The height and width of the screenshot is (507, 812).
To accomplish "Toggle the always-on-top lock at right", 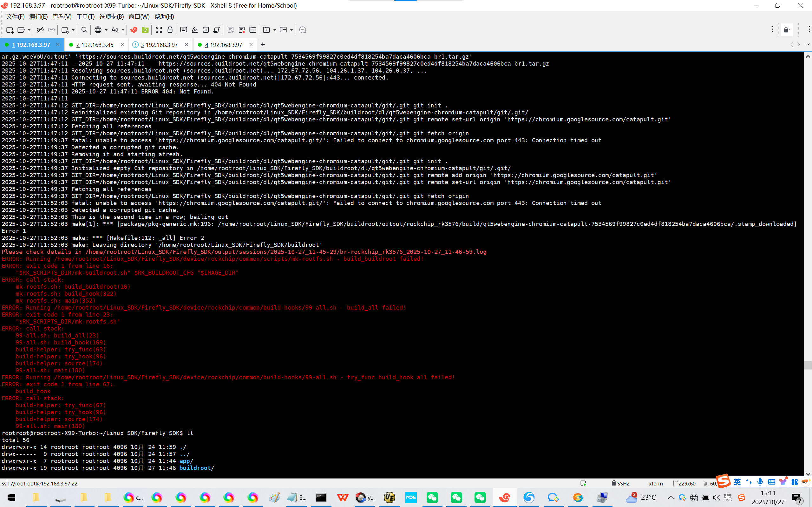I will [786, 30].
